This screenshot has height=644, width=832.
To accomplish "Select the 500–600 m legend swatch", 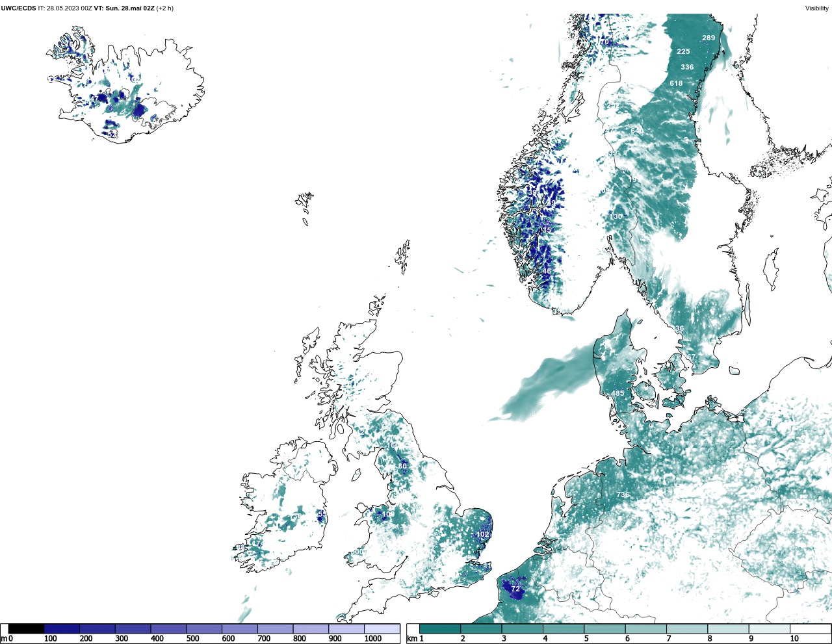I will pyautogui.click(x=204, y=629).
